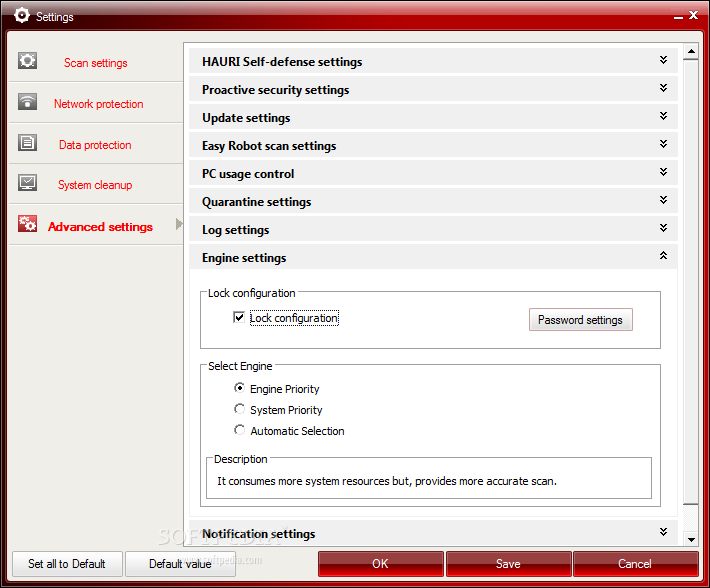
Task: Select the System cleanup section
Action: (95, 185)
